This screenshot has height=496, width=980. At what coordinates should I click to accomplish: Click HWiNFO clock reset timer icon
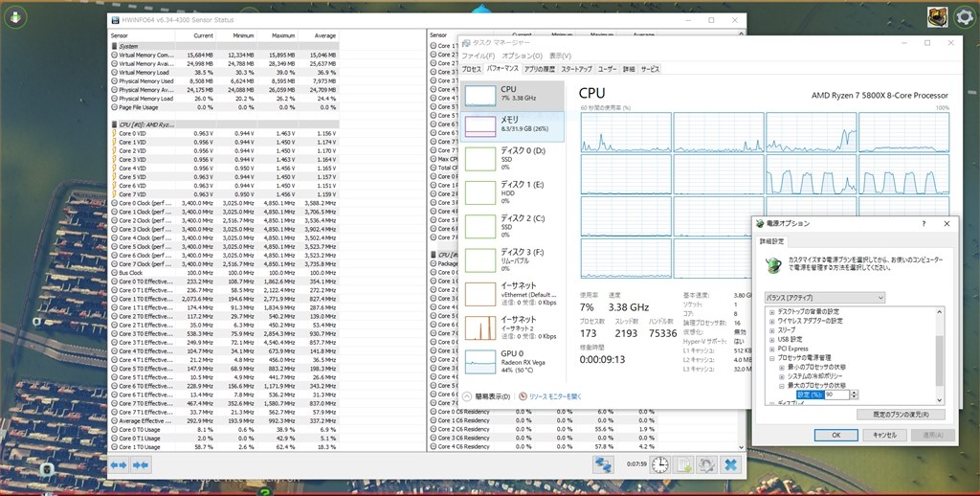(659, 464)
